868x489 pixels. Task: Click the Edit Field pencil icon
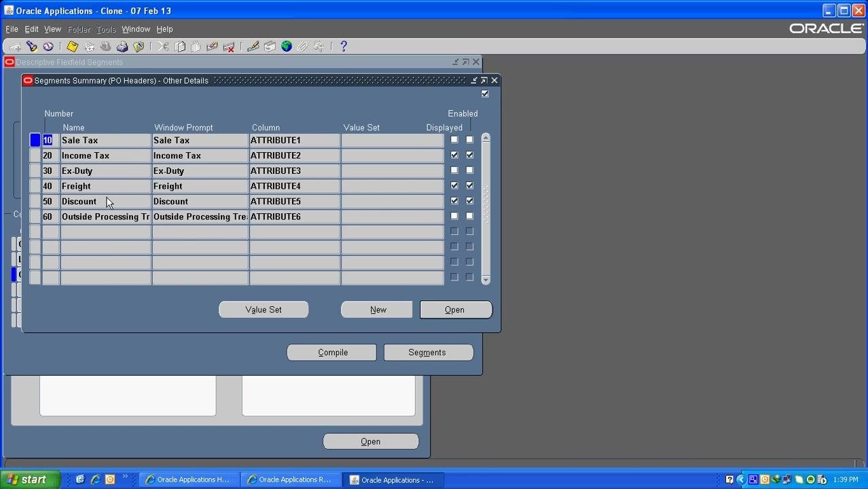(253, 47)
